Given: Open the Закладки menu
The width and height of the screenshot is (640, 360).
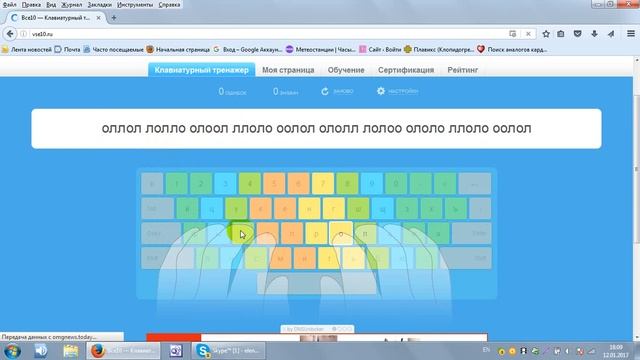Looking at the screenshot, I should pyautogui.click(x=100, y=5).
